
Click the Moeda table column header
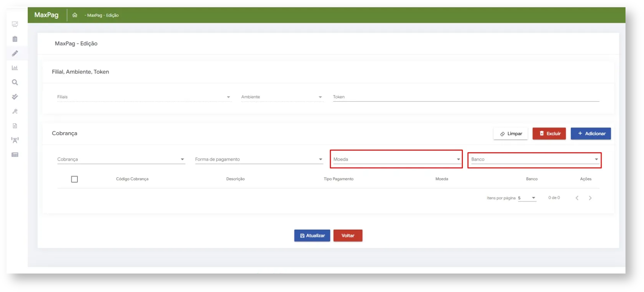point(442,179)
